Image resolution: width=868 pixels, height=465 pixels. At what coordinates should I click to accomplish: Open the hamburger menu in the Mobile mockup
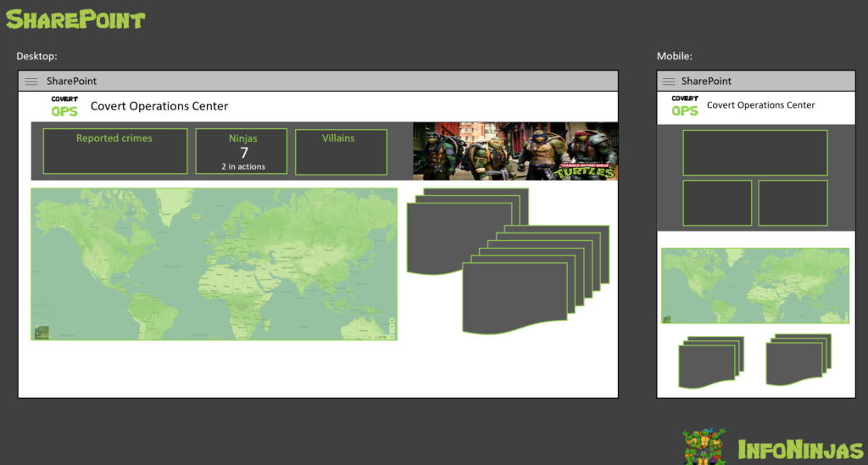(669, 81)
